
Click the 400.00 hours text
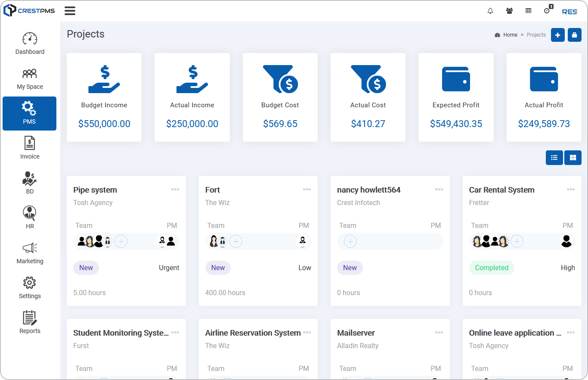click(x=225, y=293)
